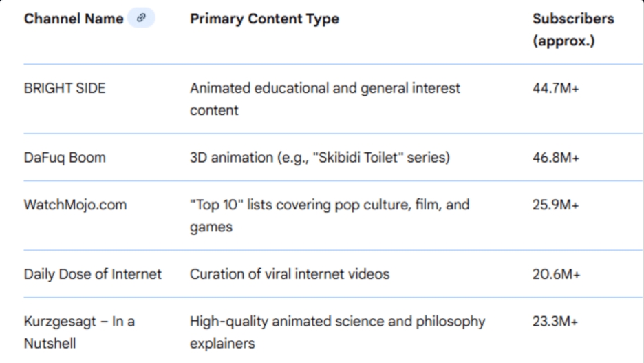Click the animated educational content description
The image size is (644, 363).
click(x=325, y=99)
